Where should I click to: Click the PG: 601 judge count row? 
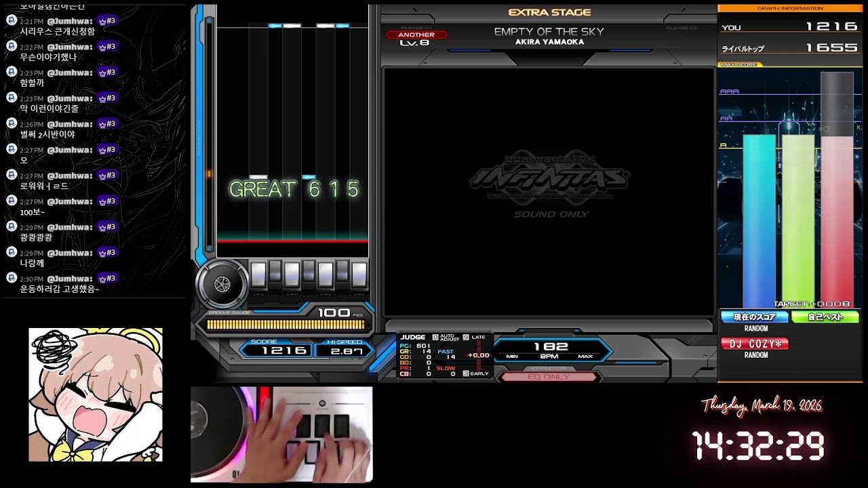tap(415, 346)
